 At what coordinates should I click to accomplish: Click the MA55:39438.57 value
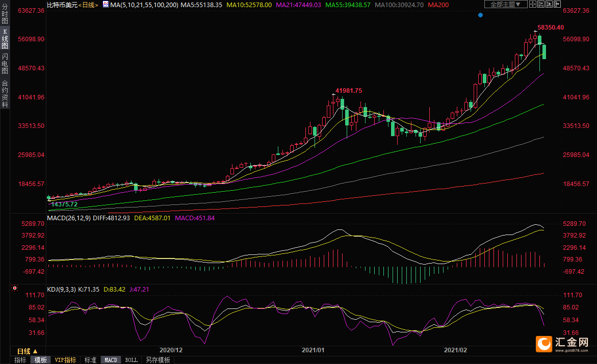348,5
